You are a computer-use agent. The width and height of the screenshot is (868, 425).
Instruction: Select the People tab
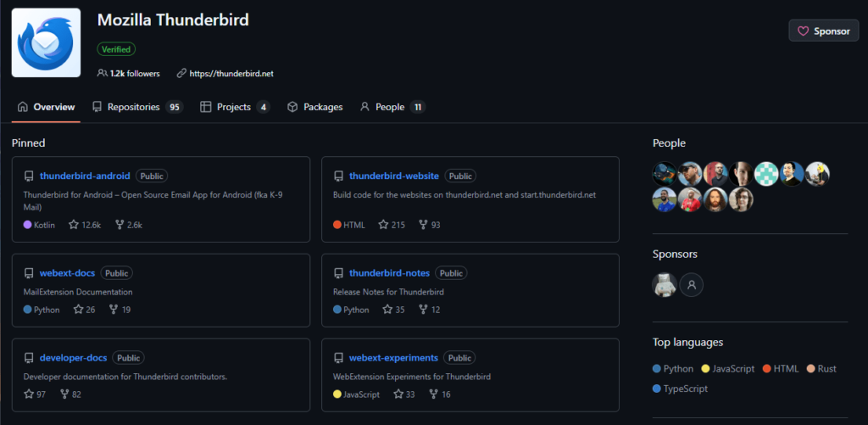392,107
